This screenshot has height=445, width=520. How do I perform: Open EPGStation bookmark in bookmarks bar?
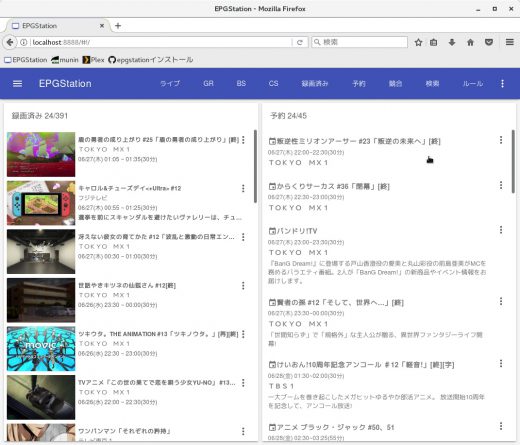tap(26, 60)
